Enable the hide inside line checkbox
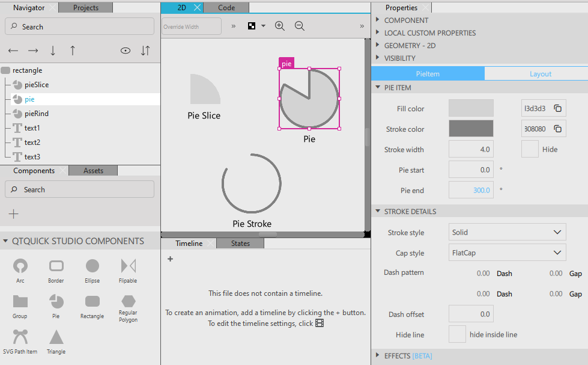 pyautogui.click(x=458, y=334)
